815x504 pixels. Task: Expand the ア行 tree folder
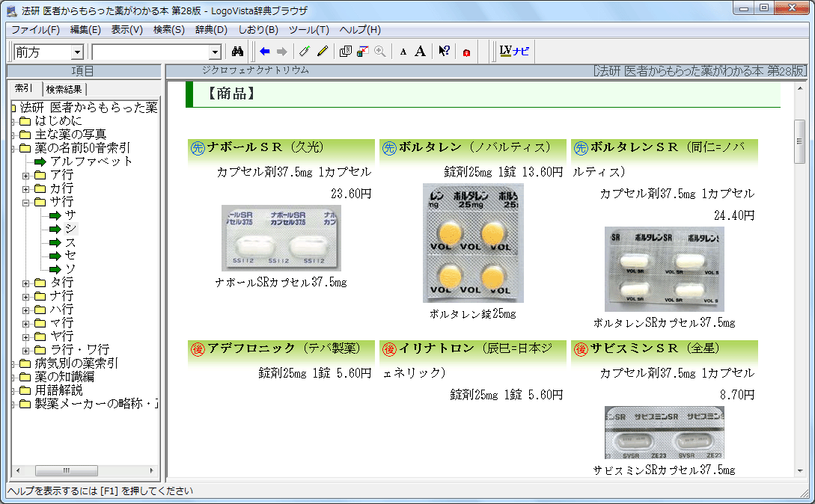point(26,175)
